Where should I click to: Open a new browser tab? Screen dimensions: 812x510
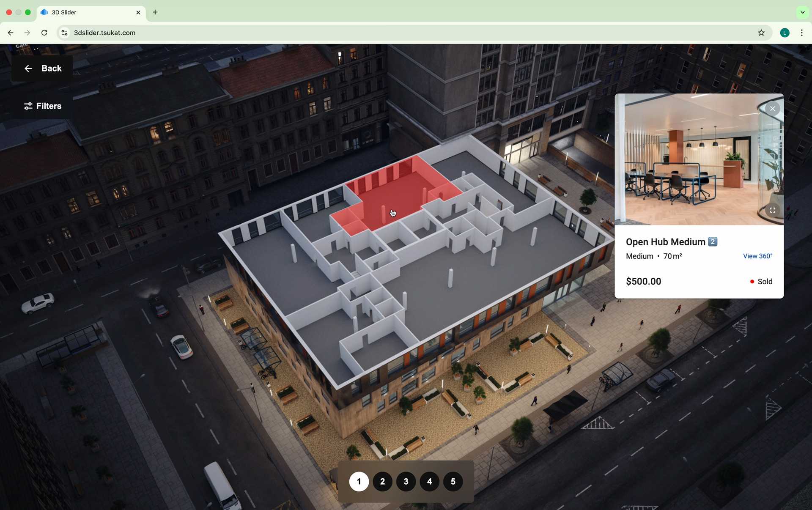(155, 12)
